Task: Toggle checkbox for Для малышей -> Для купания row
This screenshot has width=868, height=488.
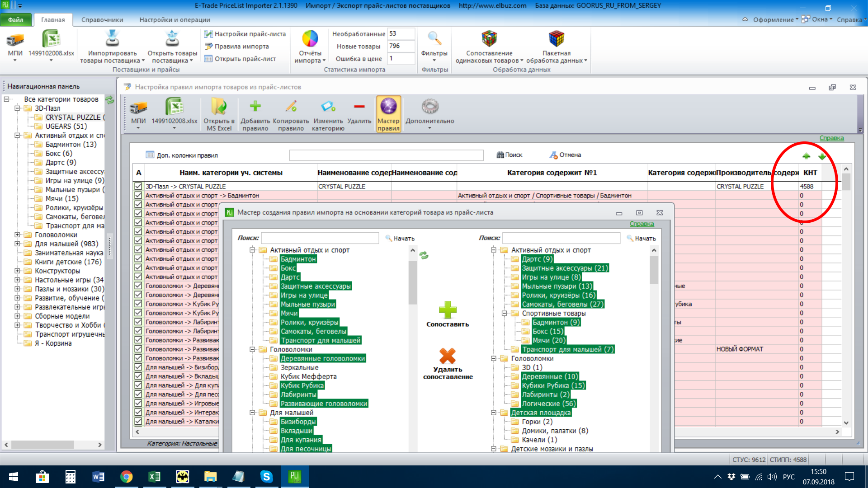Action: (138, 385)
